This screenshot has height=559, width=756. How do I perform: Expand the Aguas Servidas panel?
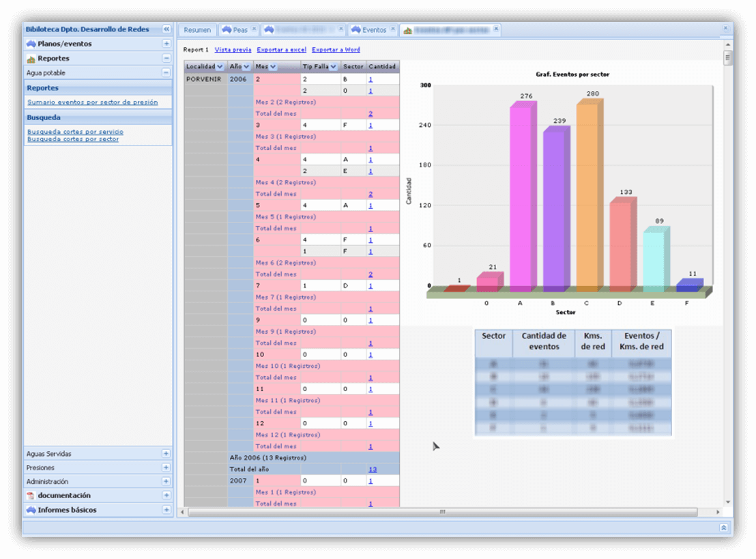(166, 453)
